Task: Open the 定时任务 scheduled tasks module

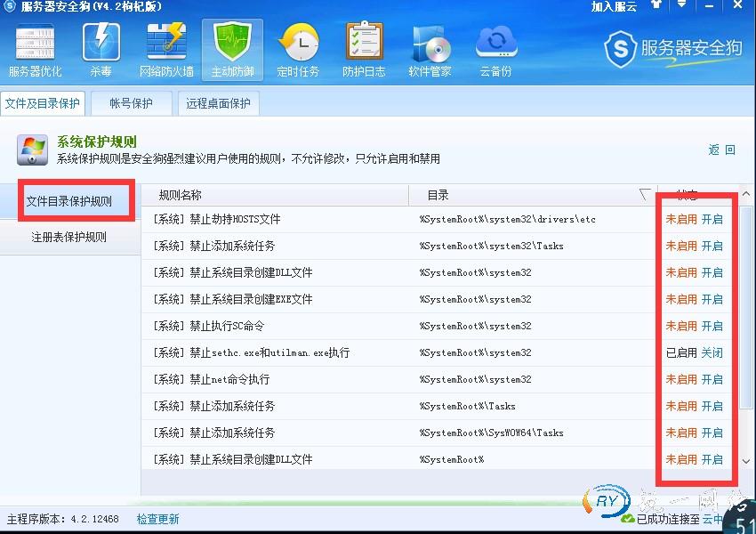Action: 298,50
